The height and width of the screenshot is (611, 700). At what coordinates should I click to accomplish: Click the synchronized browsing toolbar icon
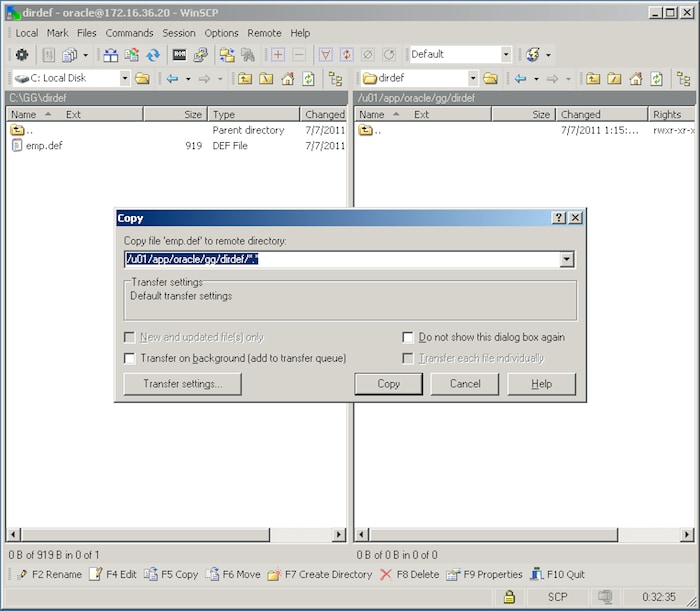[x=227, y=55]
